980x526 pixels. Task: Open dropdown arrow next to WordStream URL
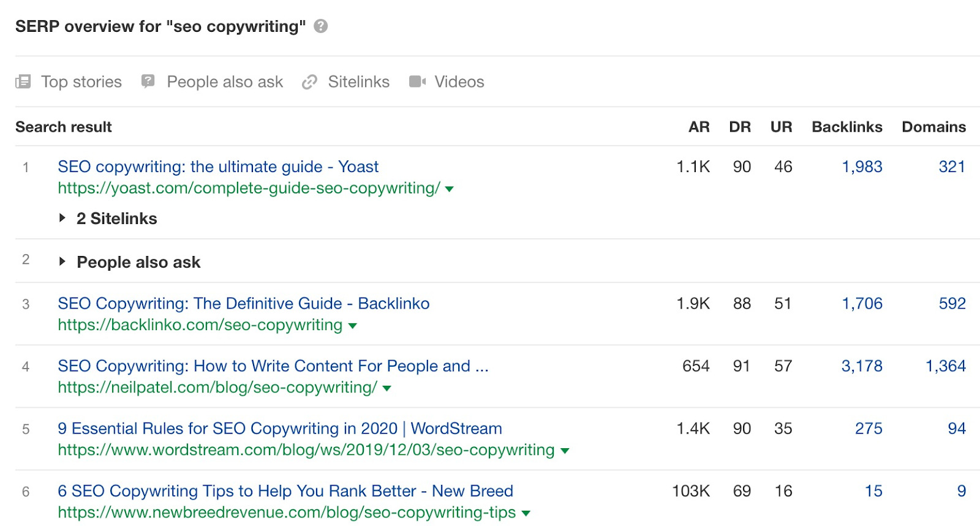point(565,451)
